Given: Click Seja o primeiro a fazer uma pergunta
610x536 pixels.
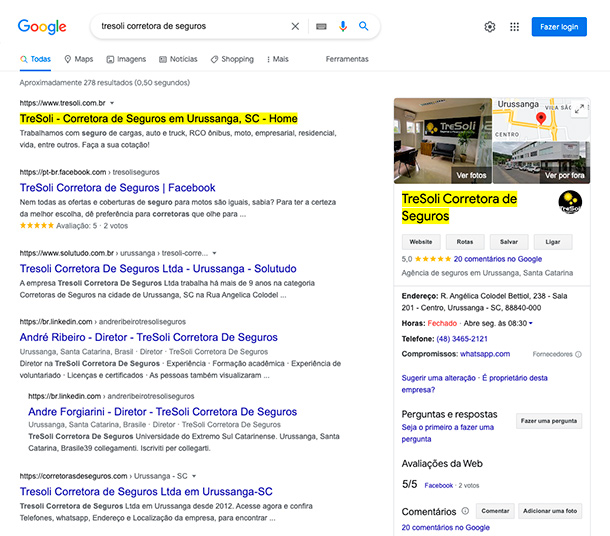Looking at the screenshot, I should pyautogui.click(x=448, y=433).
